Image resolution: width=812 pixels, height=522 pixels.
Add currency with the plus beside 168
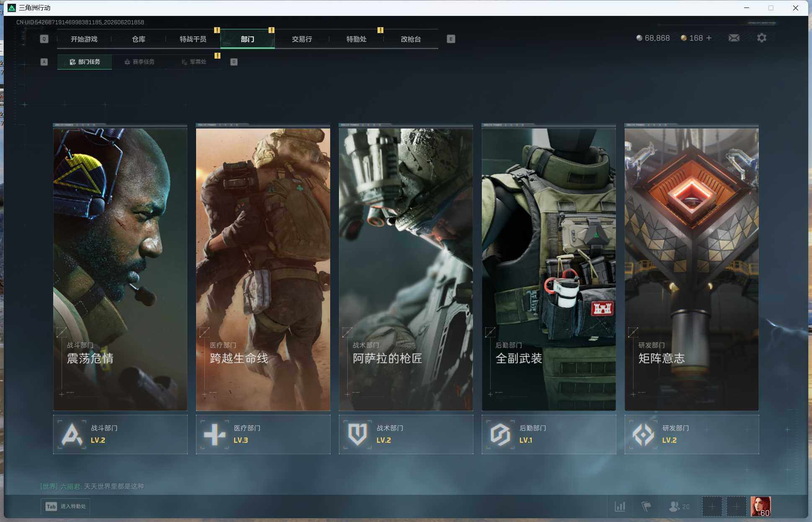(x=709, y=38)
